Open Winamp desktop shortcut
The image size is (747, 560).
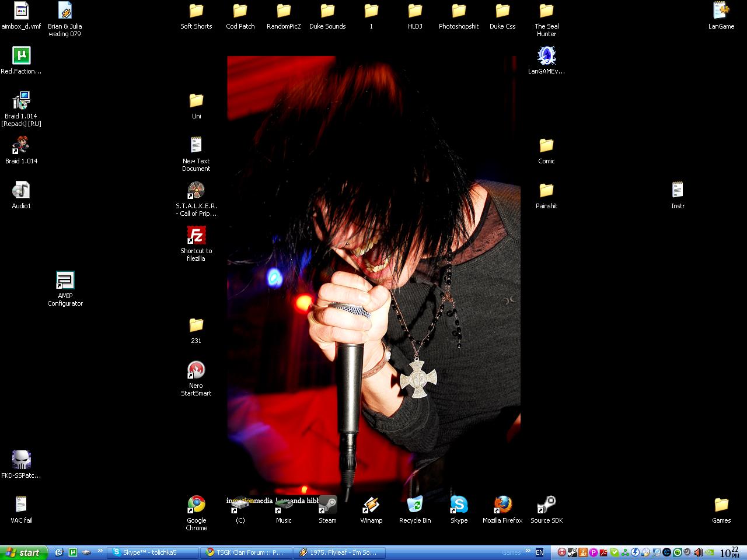[x=371, y=505]
